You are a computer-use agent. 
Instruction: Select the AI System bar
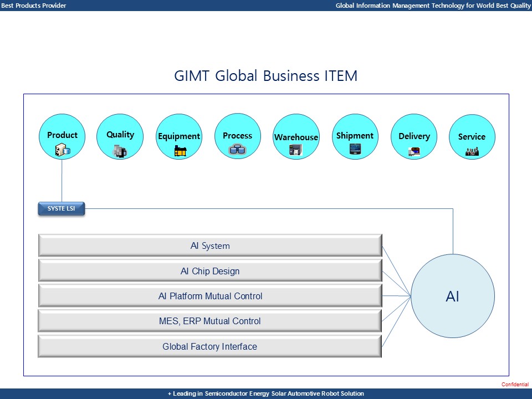[209, 245]
